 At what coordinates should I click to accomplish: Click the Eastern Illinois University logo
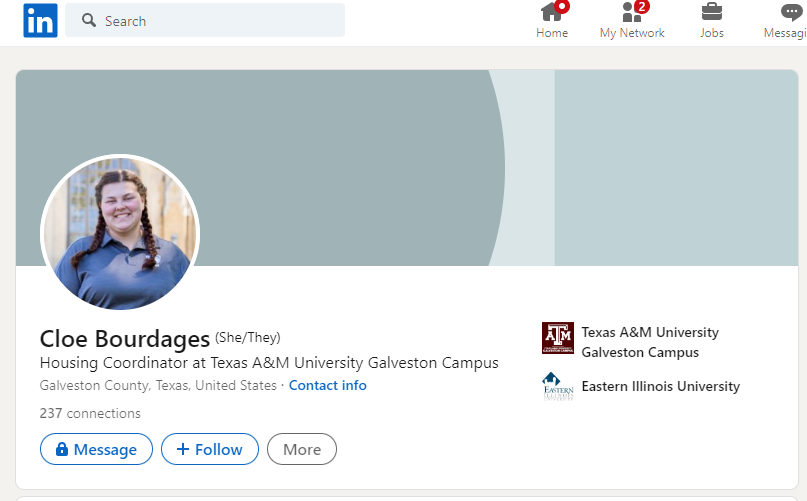(x=558, y=386)
